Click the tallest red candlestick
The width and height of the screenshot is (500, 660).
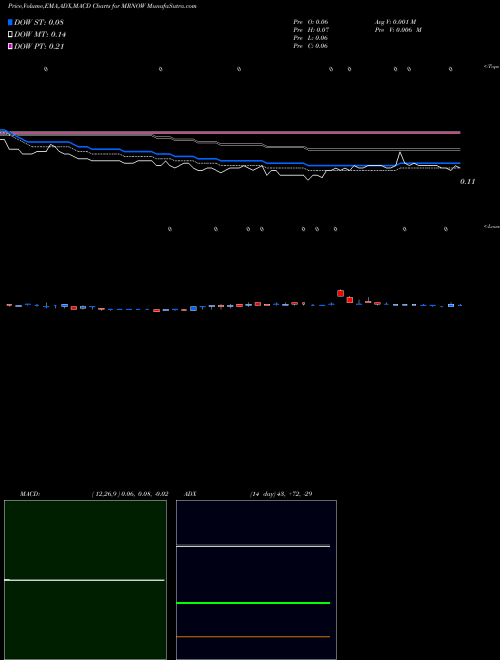click(x=340, y=293)
